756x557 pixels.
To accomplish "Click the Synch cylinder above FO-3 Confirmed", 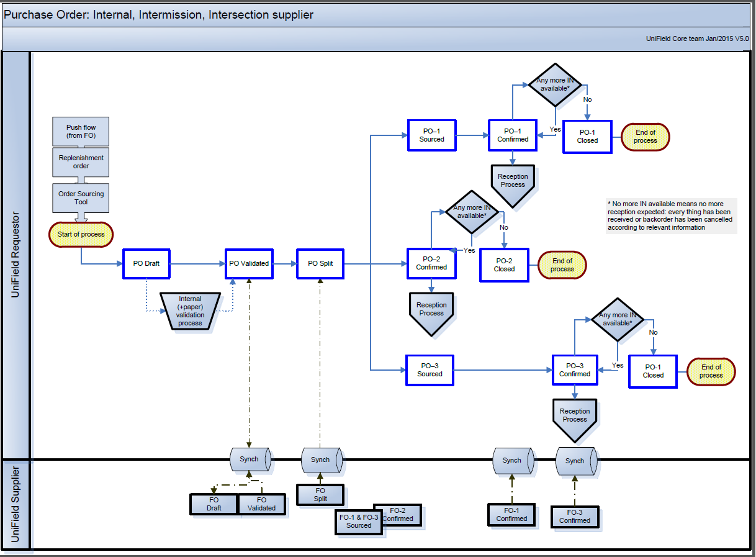I will click(x=575, y=461).
